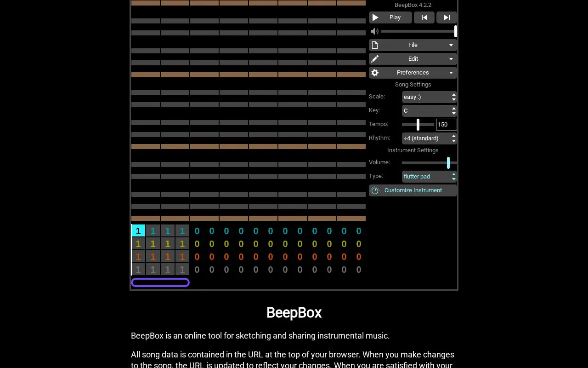Viewport: 588px width, 368px height.
Task: Start playback with the Play button
Action: [390, 17]
